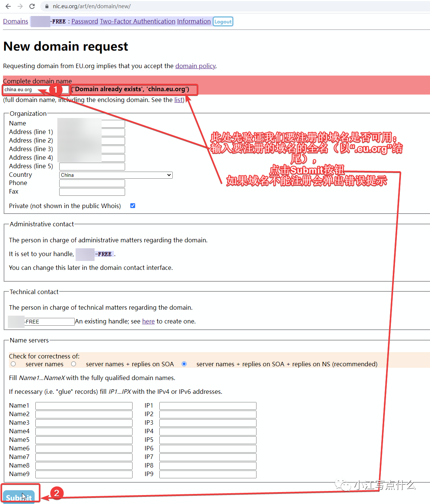
Task: Click the Organization Name field
Action: coord(92,123)
